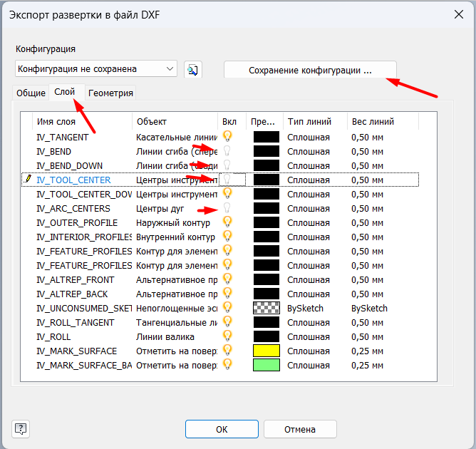The height and width of the screenshot is (449, 476).
Task: Click Внутренний контур object cell
Action: [x=175, y=237]
